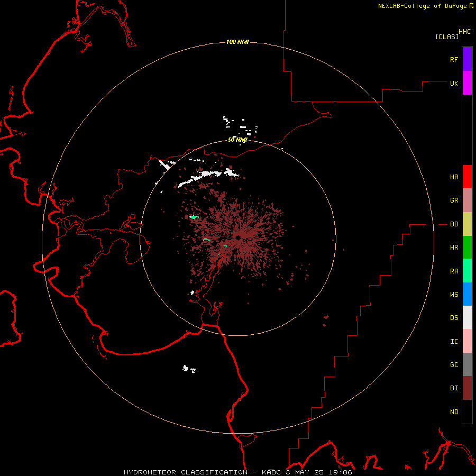This screenshot has height=476, width=476.
Task: Click the BI dark red legend swatch
Action: [467, 388]
